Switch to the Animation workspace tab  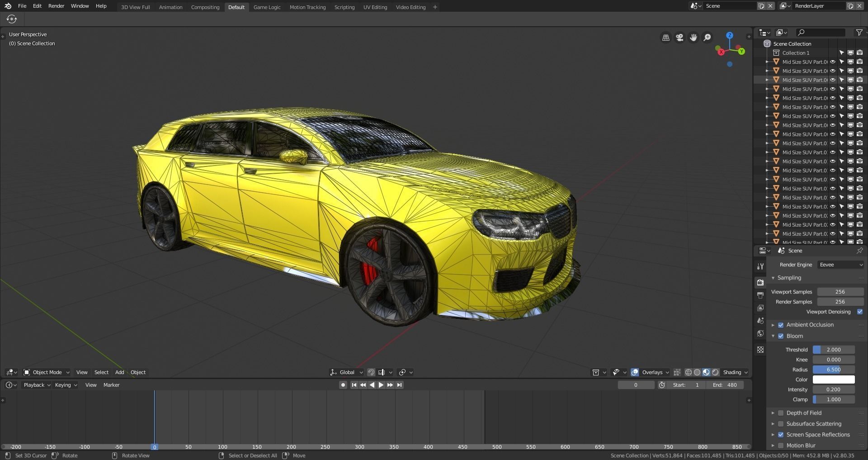click(x=170, y=7)
